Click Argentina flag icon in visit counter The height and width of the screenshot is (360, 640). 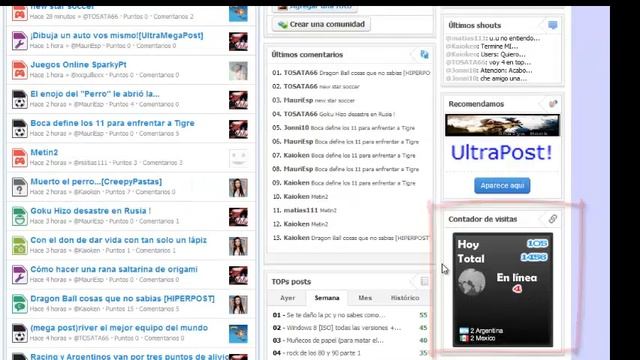point(464,331)
